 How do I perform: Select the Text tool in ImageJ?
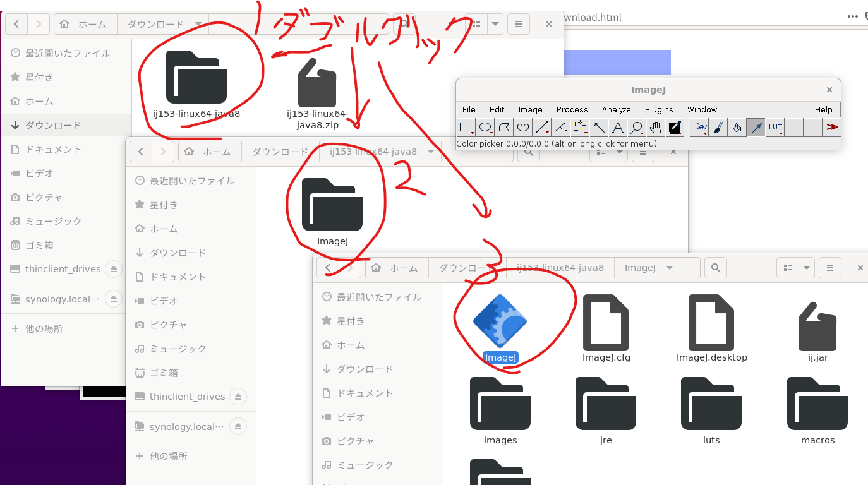[x=618, y=128]
